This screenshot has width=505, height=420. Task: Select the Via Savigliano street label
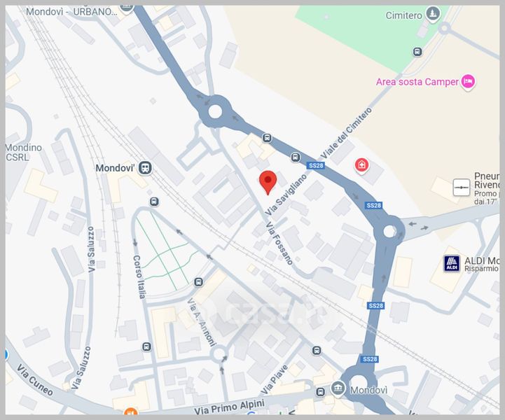(286, 195)
